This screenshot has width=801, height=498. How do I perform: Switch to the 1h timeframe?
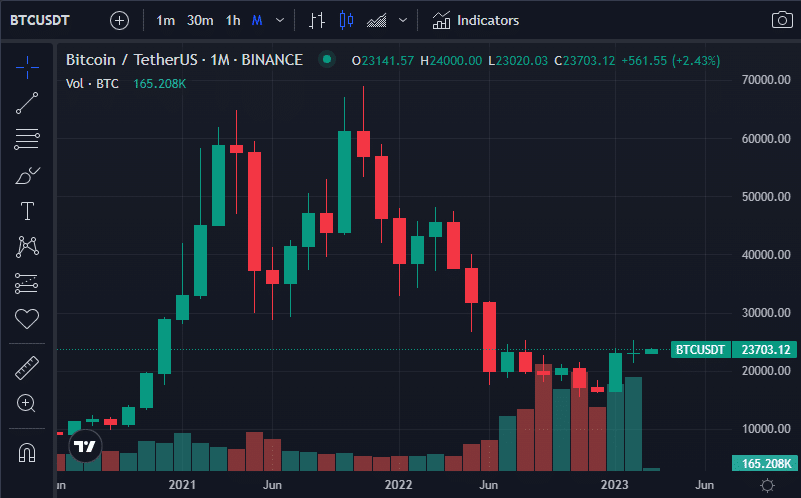[233, 20]
